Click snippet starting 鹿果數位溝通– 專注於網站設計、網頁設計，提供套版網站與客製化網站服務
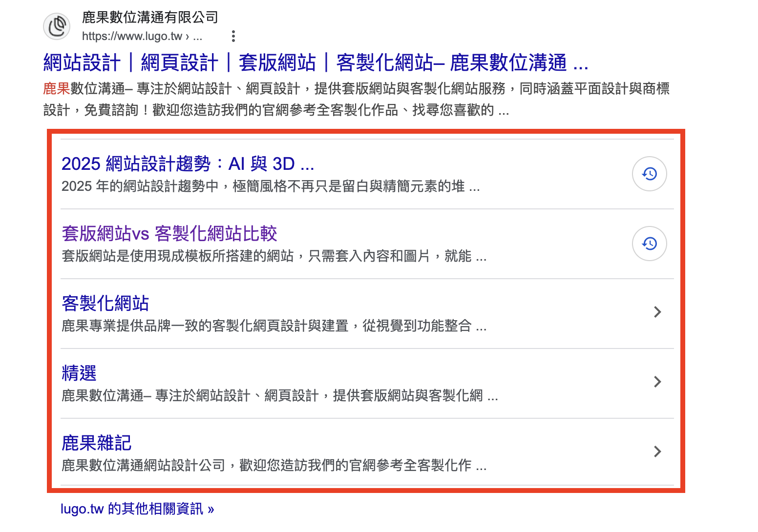 pyautogui.click(x=357, y=99)
